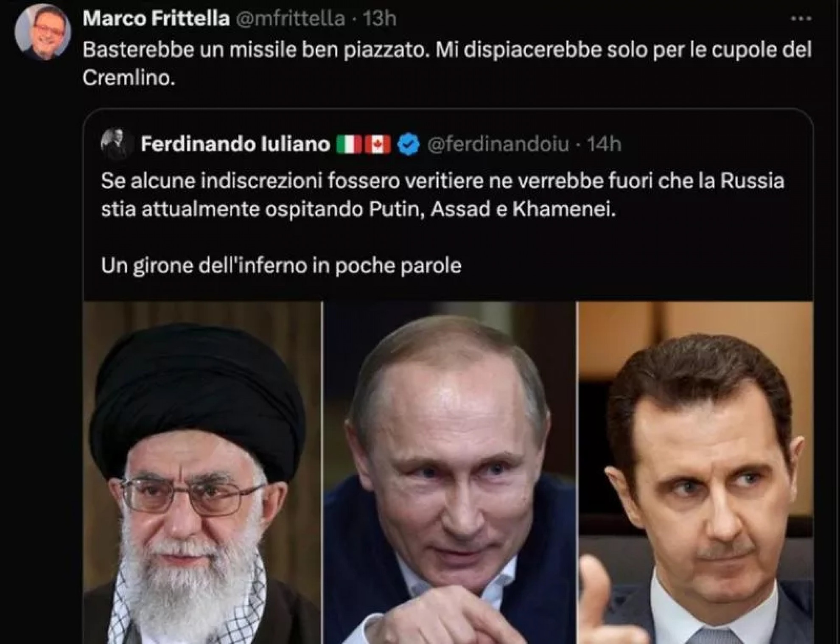The image size is (840, 644).
Task: Open right photo of man pointing finger
Action: [x=696, y=473]
